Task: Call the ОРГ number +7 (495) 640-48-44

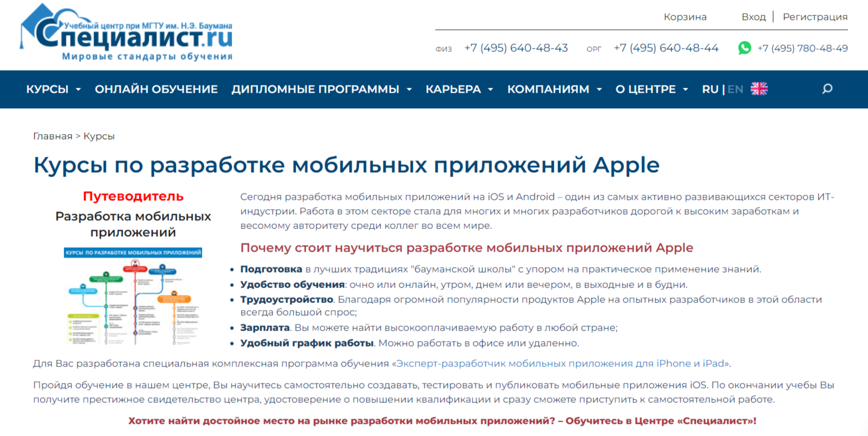Action: 666,48
